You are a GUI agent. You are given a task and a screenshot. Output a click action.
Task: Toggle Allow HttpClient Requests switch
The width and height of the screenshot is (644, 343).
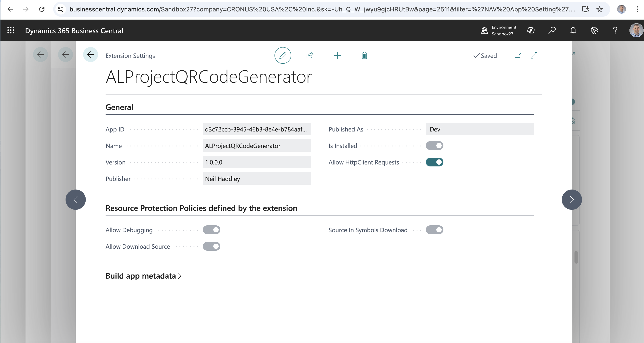(x=434, y=162)
